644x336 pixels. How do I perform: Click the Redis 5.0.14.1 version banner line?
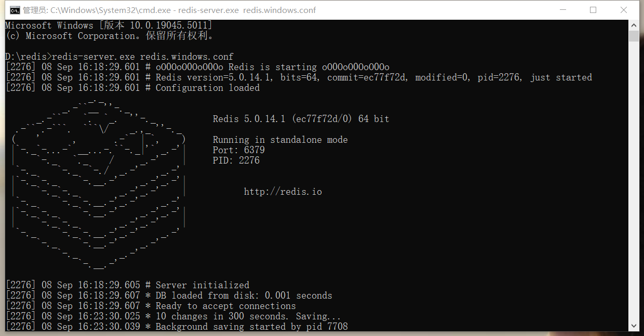pos(301,119)
